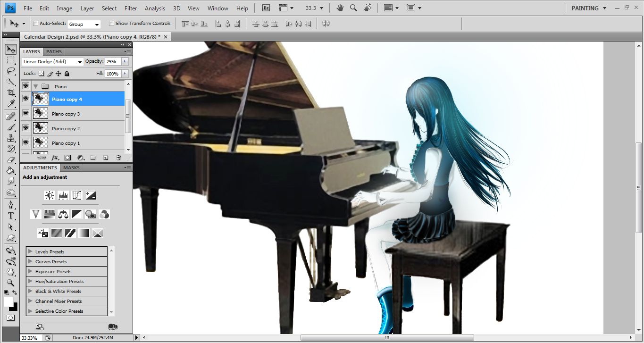Image resolution: width=644 pixels, height=343 pixels.
Task: Toggle lock all padlock icon
Action: [67, 74]
